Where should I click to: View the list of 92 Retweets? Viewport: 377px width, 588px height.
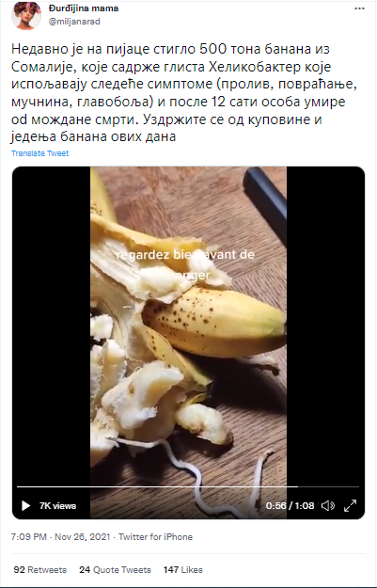click(x=40, y=570)
